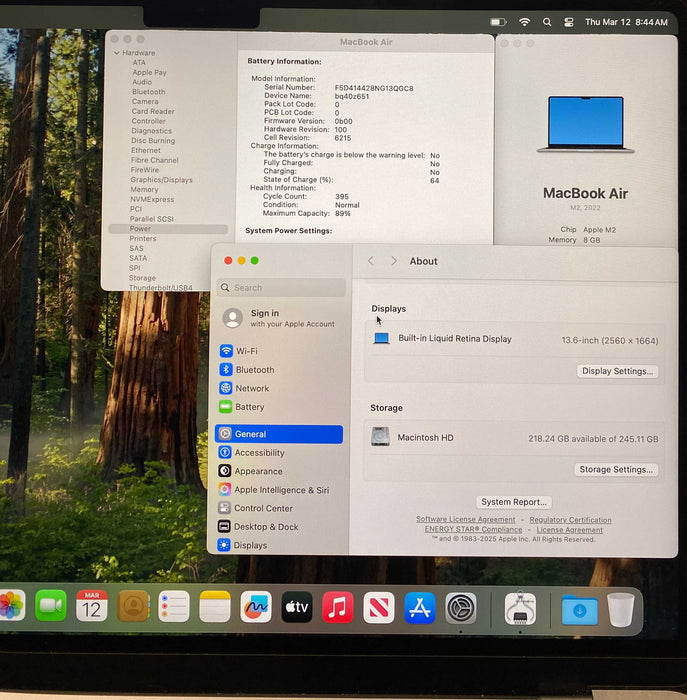Screen dimensions: 687x700
Task: Open Spotlight search in the menu bar
Action: click(547, 22)
